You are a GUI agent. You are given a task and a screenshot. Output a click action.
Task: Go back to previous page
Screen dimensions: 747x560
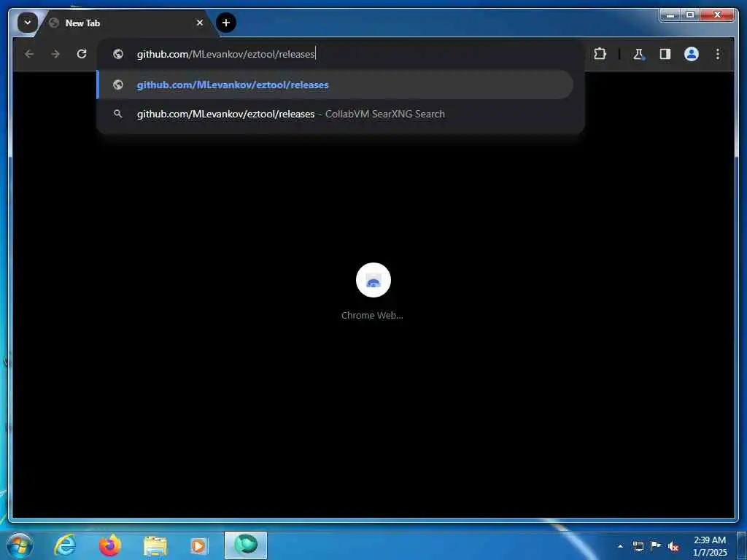tap(29, 54)
